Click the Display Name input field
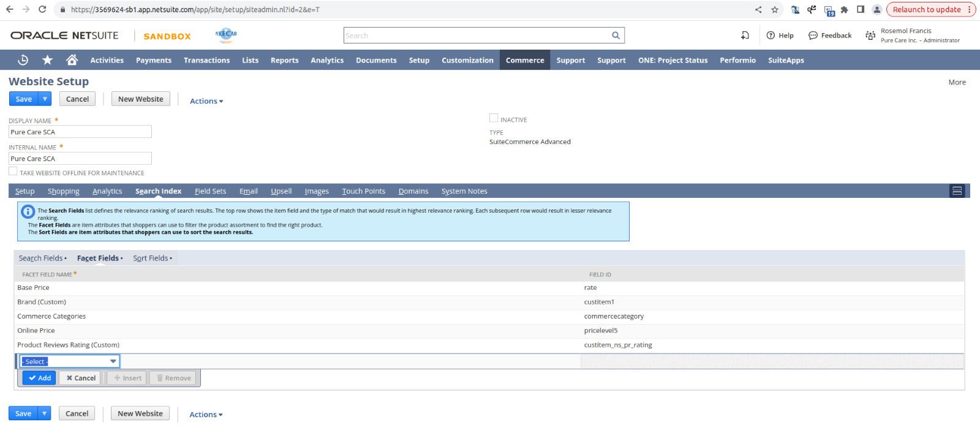This screenshot has width=980, height=427. point(80,132)
